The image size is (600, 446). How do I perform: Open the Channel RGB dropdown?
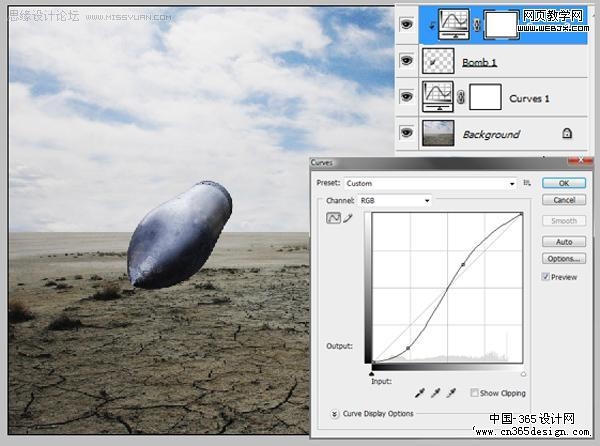394,200
